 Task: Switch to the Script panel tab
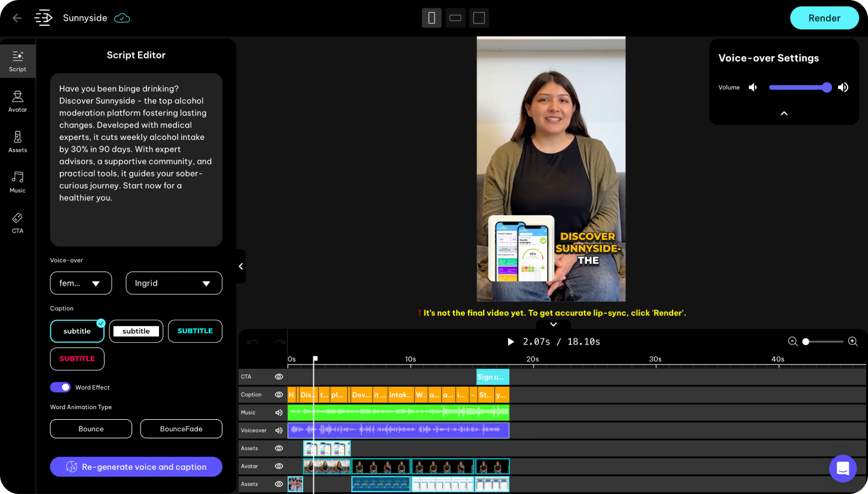17,60
